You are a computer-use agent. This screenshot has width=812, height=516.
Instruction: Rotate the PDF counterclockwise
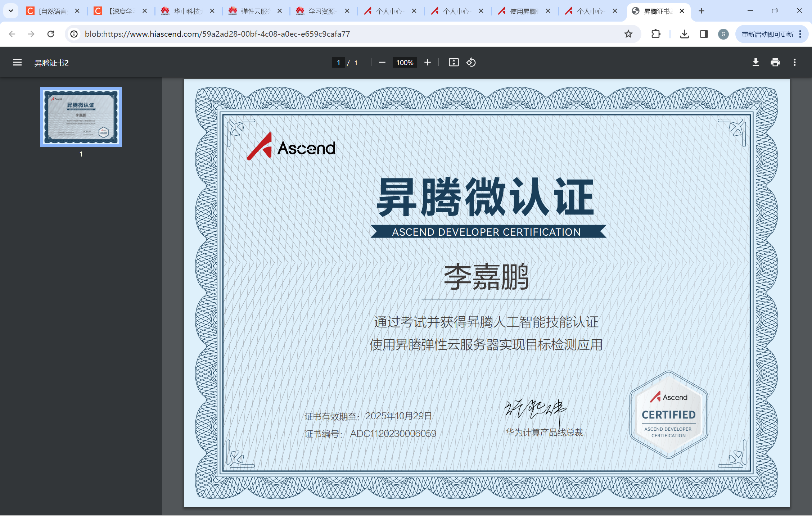(x=471, y=63)
